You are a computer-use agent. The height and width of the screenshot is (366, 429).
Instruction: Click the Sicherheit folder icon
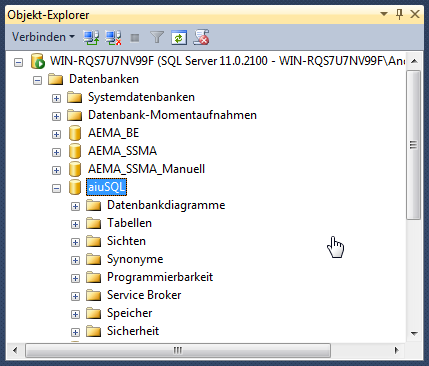(93, 331)
